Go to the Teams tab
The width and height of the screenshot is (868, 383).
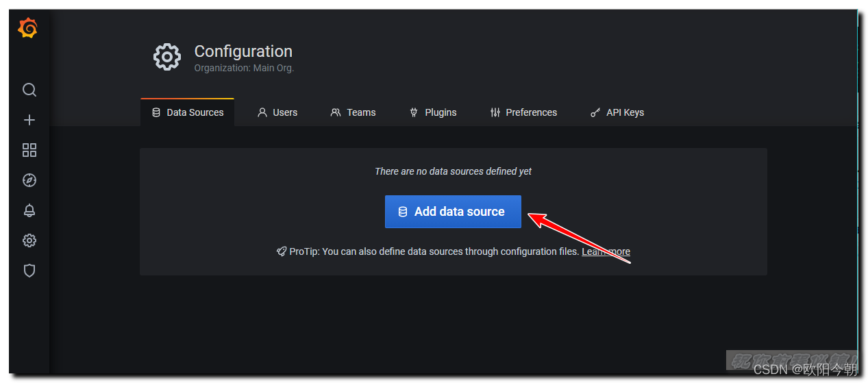tap(354, 112)
